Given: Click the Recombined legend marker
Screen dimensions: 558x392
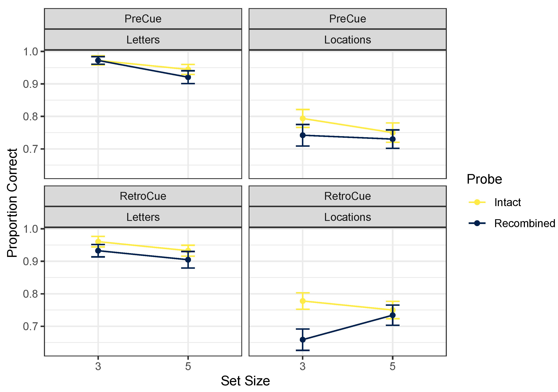Looking at the screenshot, I should click(x=477, y=223).
